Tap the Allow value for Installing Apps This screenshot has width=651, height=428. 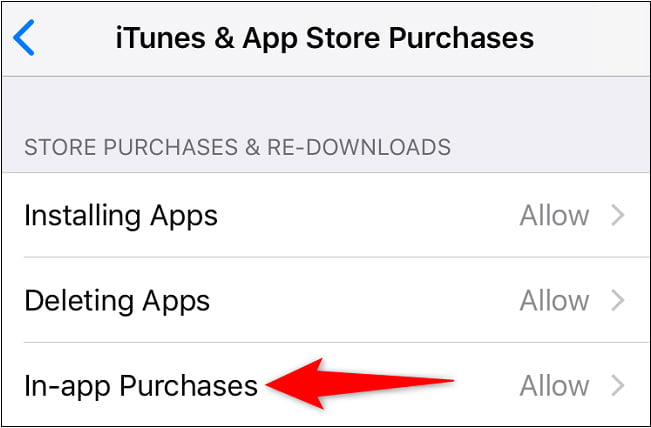(554, 216)
